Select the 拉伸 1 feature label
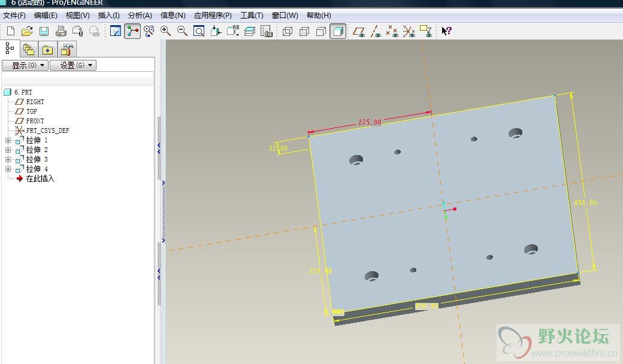Image resolution: width=623 pixels, height=364 pixels. point(37,140)
